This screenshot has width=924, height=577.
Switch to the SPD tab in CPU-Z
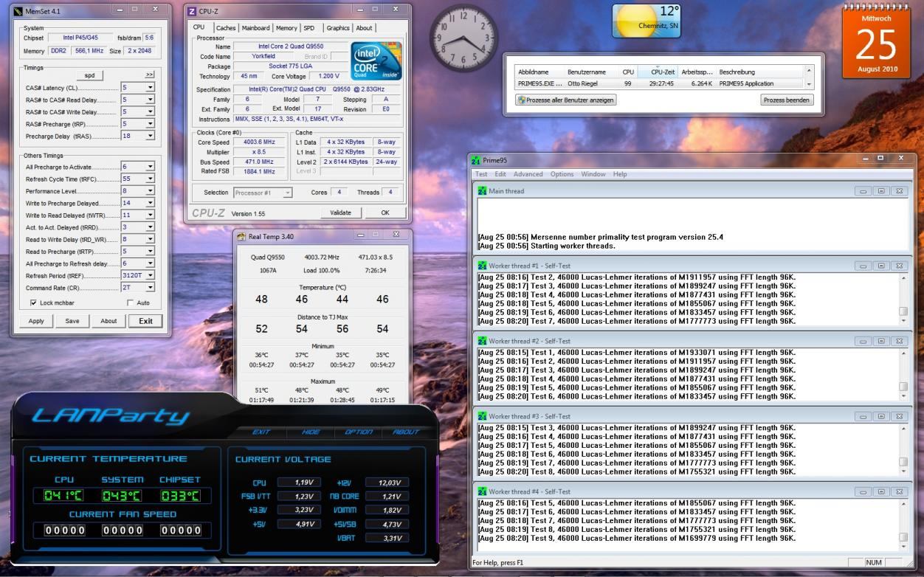tap(308, 28)
